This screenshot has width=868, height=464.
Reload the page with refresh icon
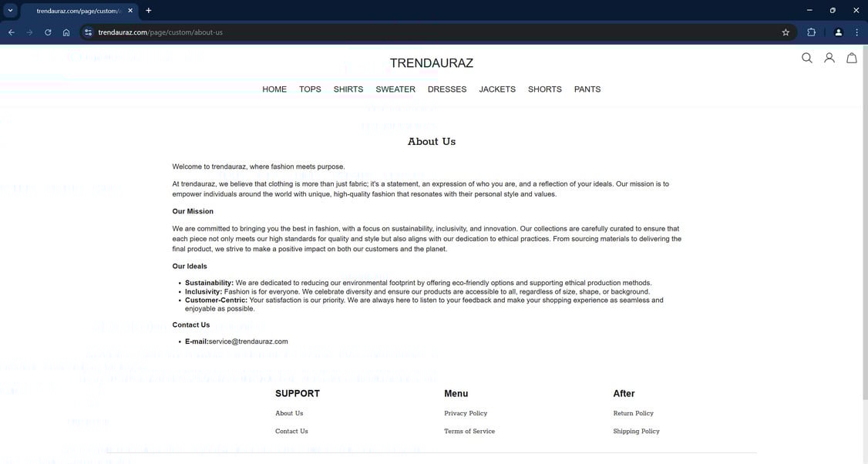48,32
